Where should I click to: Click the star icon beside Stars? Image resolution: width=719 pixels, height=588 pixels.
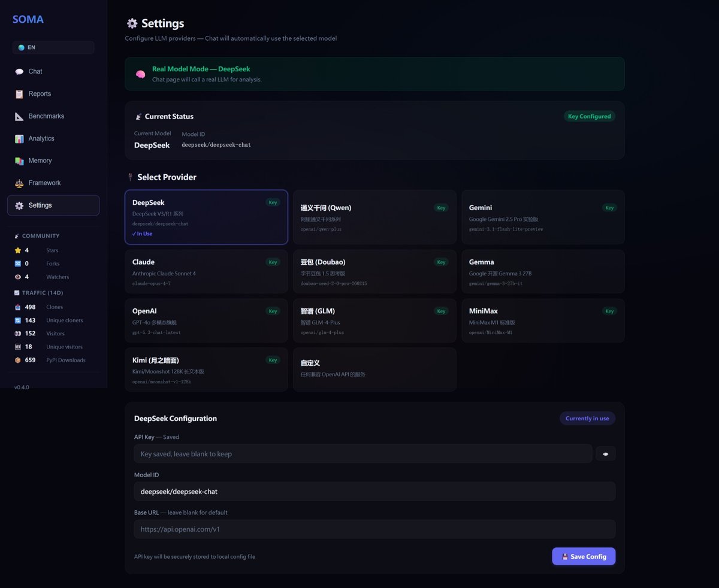pos(17,250)
